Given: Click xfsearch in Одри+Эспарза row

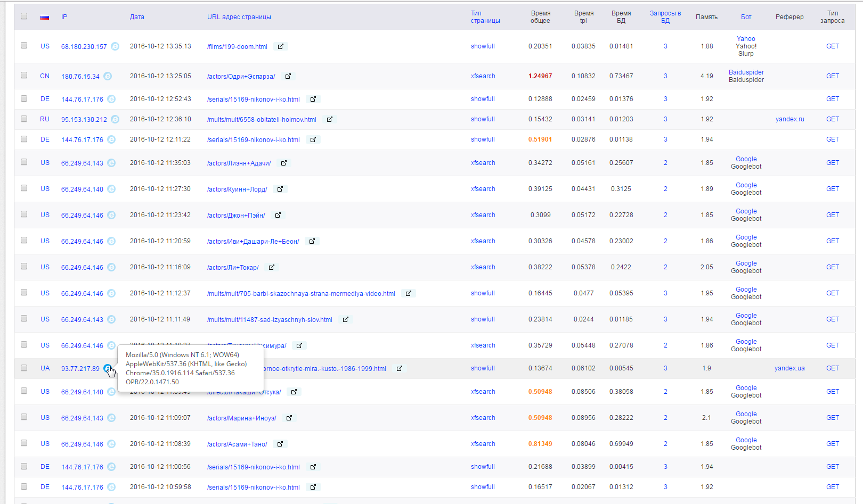Looking at the screenshot, I should [x=483, y=76].
